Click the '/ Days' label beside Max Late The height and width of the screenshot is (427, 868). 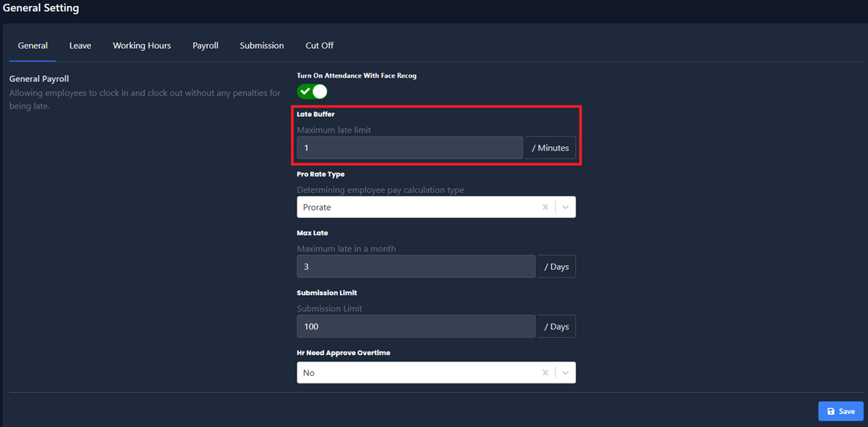click(x=556, y=266)
